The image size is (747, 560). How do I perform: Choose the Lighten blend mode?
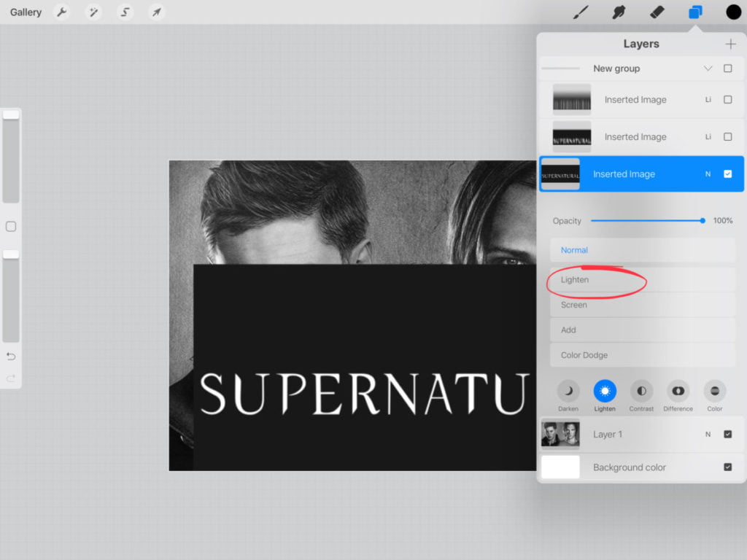coord(575,280)
